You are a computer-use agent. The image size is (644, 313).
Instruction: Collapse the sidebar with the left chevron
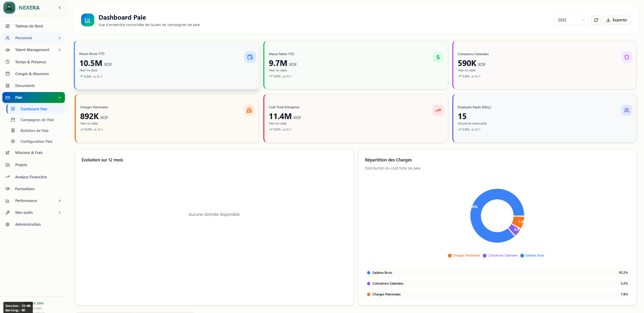tap(59, 7)
